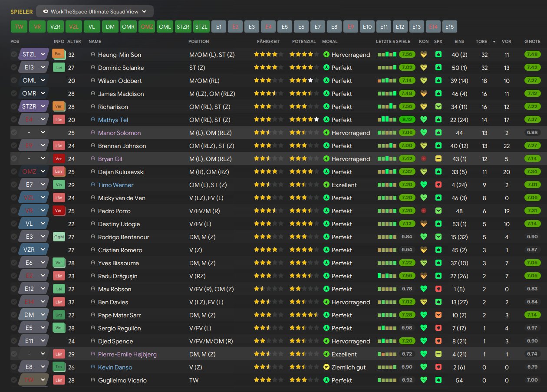Screen dimensions: 547x392
Task: Click the GgM info badge for Rodrigo Bentancur
Action: [58, 237]
